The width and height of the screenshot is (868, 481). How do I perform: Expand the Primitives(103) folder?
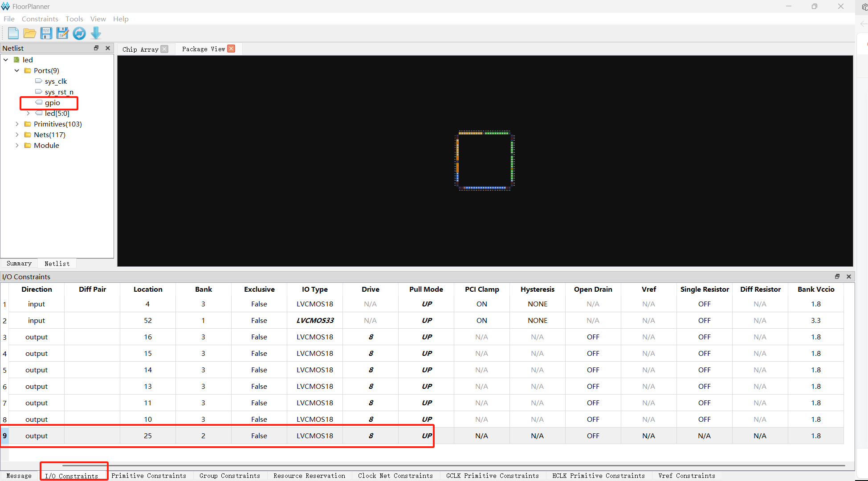[17, 124]
